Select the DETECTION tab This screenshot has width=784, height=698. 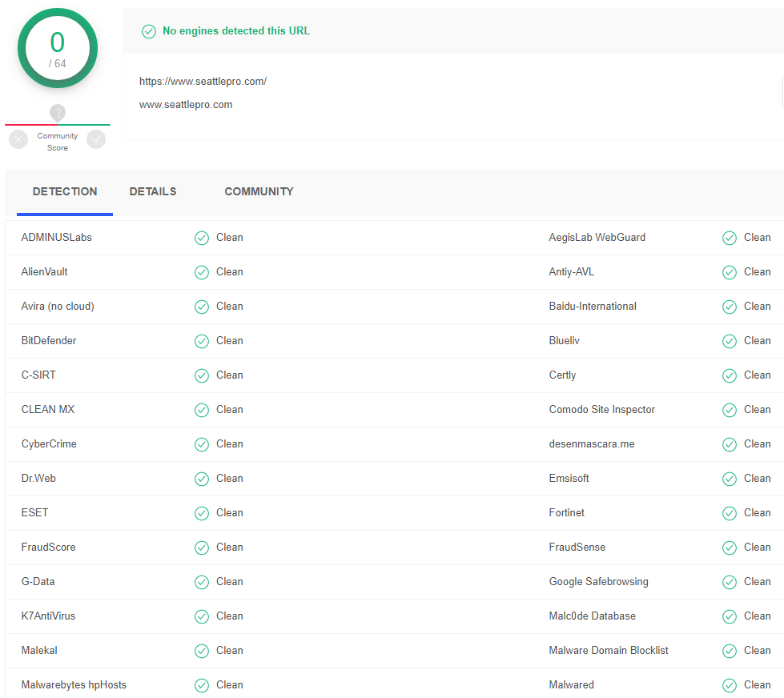[x=65, y=191]
